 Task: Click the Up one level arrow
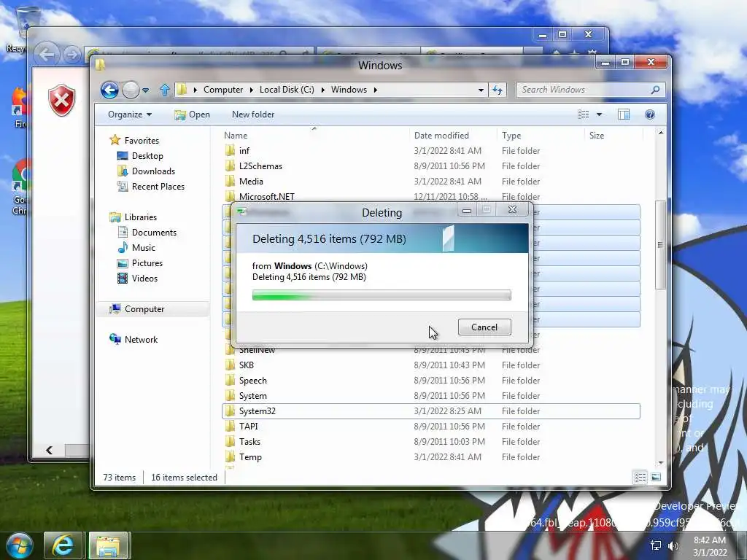pos(165,90)
